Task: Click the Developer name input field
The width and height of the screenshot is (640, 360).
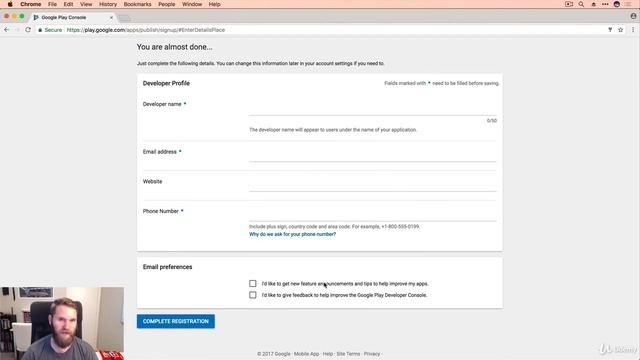Action: point(373,109)
